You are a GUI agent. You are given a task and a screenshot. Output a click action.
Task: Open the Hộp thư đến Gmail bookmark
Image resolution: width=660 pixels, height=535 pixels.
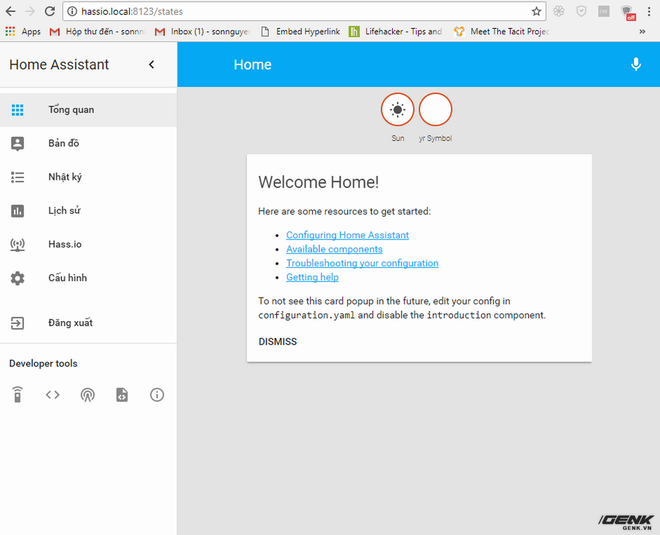coord(97,32)
